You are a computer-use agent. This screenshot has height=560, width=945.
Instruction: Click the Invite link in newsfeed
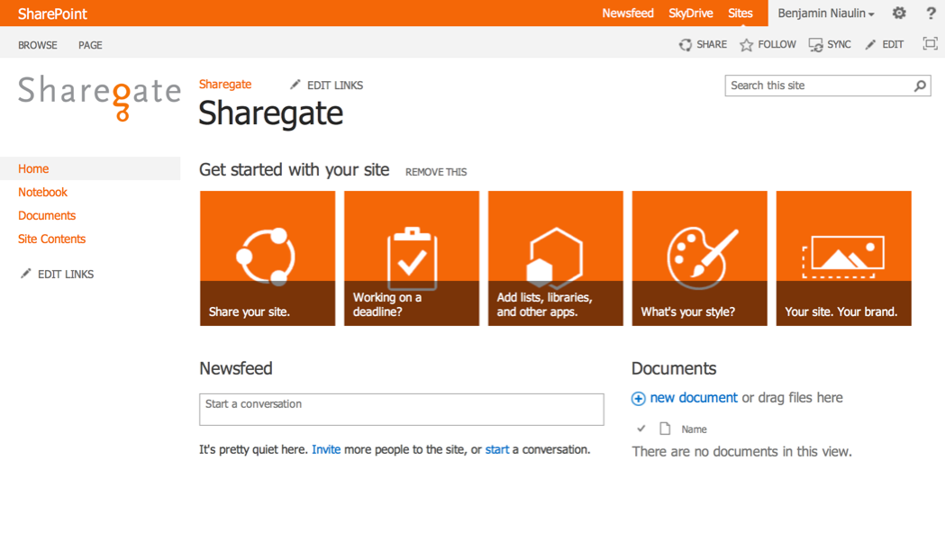[x=326, y=450]
